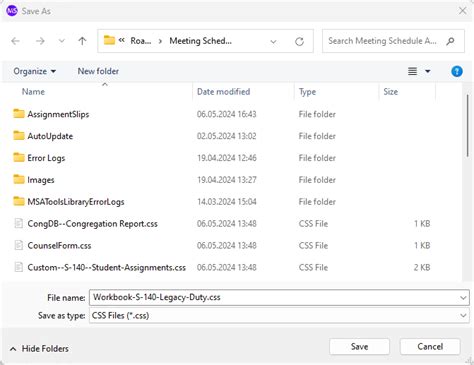Collapse folders with Hide Folders
Screen dimensions: 474x365
(x=39, y=349)
